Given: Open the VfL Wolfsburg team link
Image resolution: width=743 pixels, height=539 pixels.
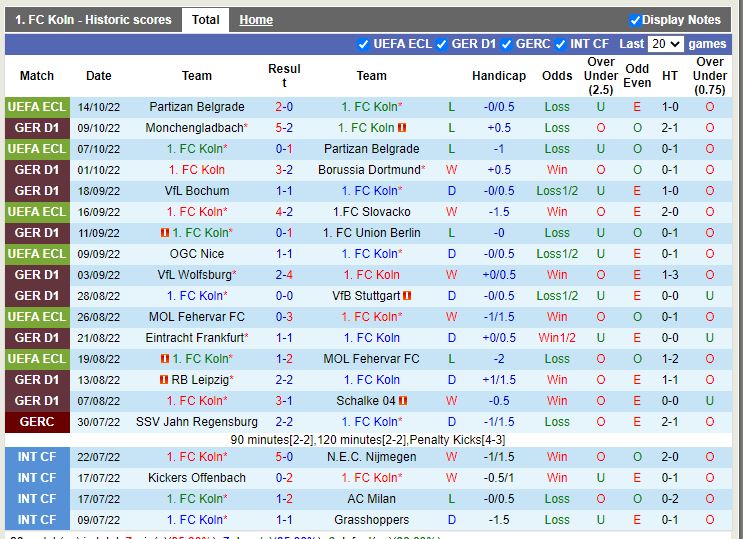Looking at the screenshot, I should click(x=197, y=275).
